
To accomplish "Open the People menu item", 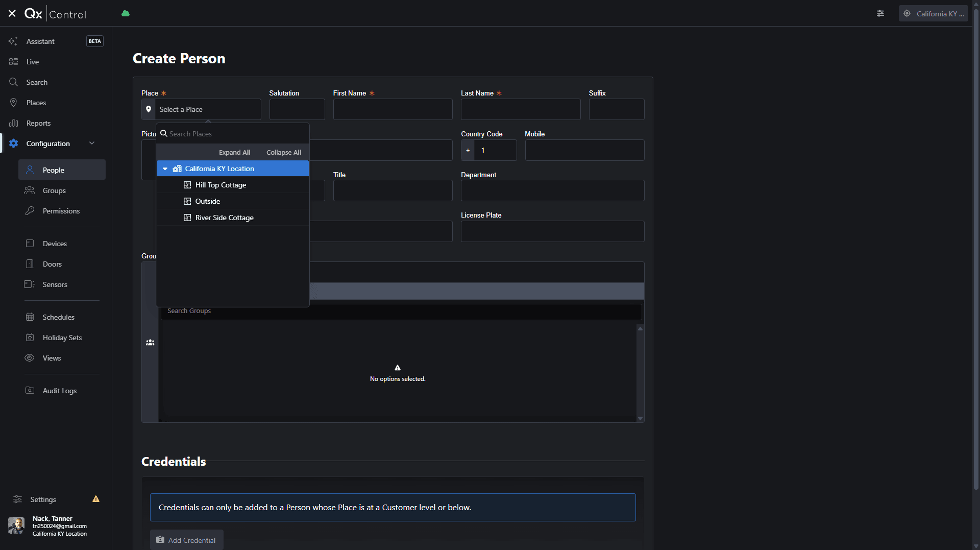I will coord(62,170).
